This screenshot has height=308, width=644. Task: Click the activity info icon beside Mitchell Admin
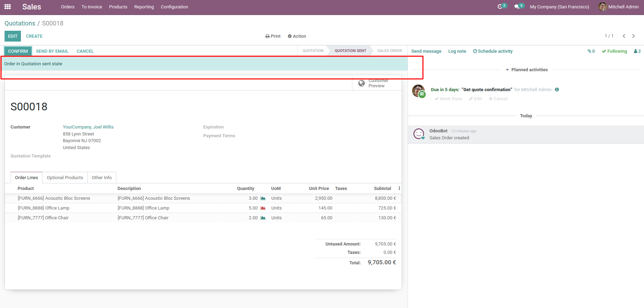click(557, 90)
